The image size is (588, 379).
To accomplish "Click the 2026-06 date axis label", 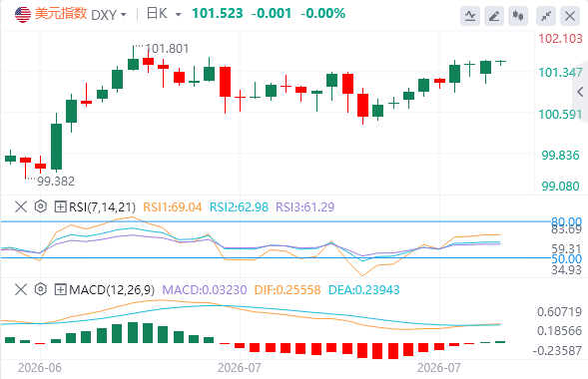I will (40, 368).
